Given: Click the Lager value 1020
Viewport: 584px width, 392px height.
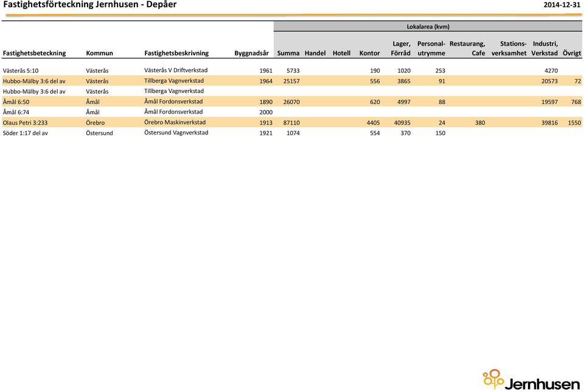Looking at the screenshot, I should [x=404, y=70].
